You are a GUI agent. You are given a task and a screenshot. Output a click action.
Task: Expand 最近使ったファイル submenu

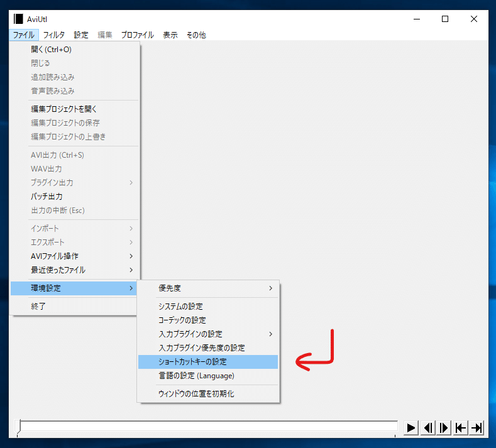(x=74, y=270)
